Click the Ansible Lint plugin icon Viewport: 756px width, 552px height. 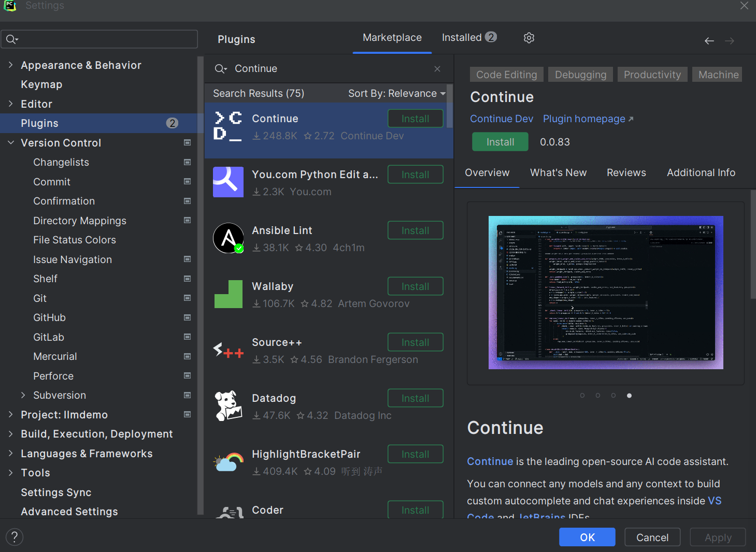click(x=228, y=238)
